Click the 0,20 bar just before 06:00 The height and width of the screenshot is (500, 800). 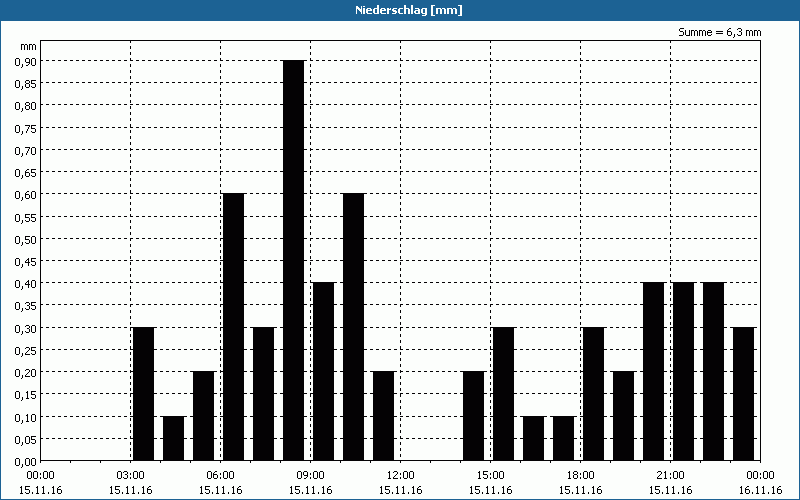[x=204, y=416]
